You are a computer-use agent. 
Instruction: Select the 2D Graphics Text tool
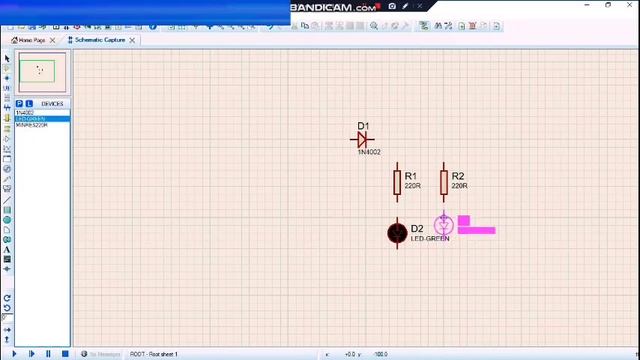(7, 249)
